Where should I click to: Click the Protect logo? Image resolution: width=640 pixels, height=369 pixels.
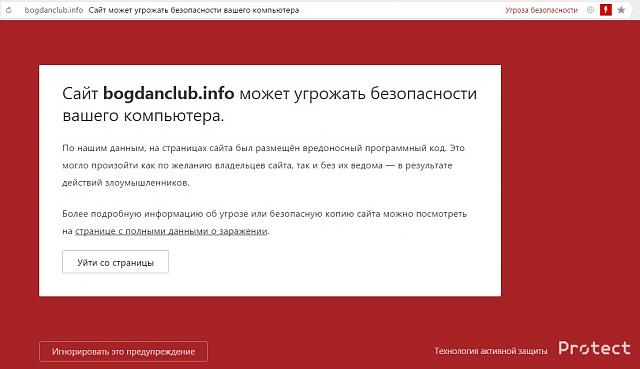(x=594, y=348)
